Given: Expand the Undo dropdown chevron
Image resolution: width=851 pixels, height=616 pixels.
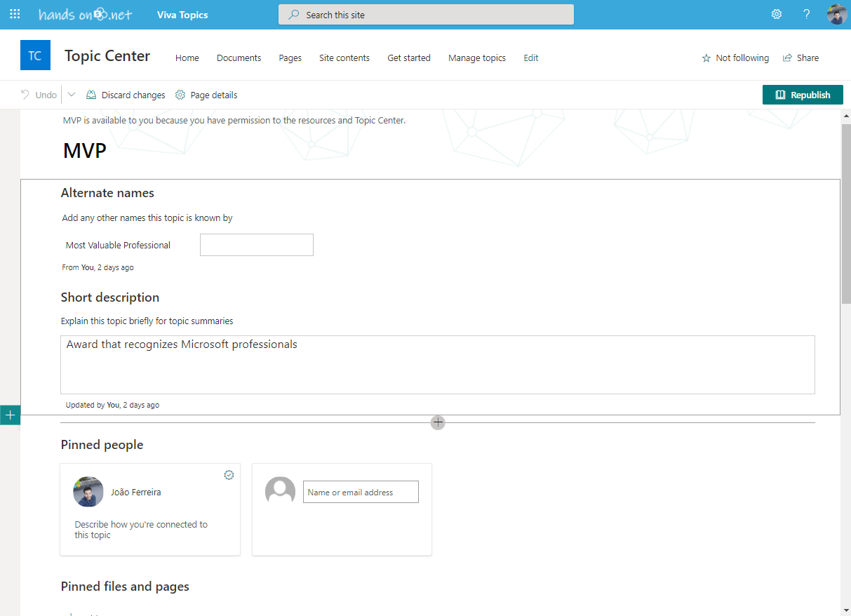Looking at the screenshot, I should [x=72, y=95].
